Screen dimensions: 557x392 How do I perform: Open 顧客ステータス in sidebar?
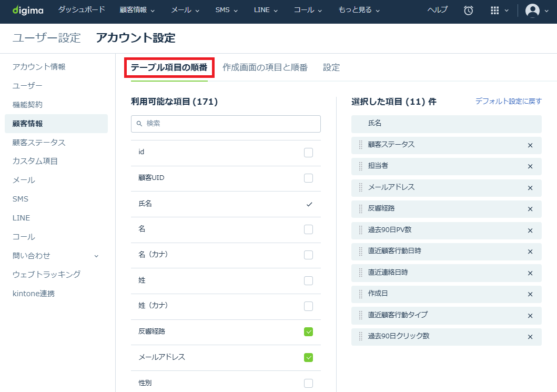[x=39, y=143]
